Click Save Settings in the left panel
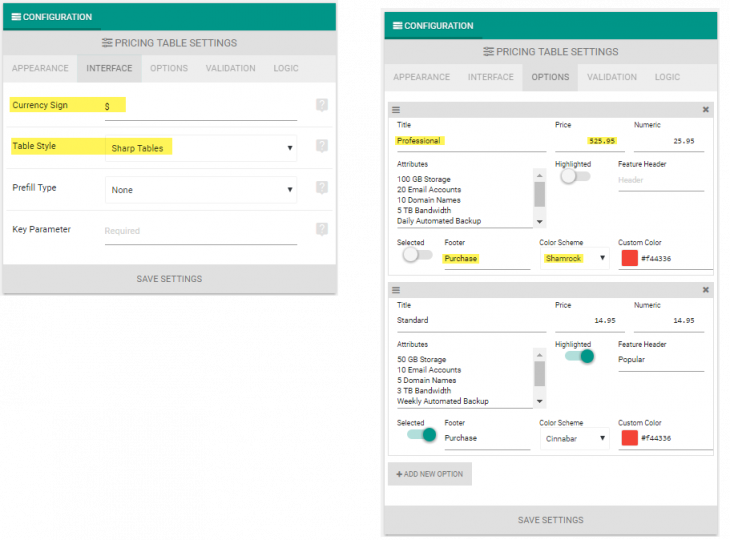The image size is (730, 540). coord(169,279)
